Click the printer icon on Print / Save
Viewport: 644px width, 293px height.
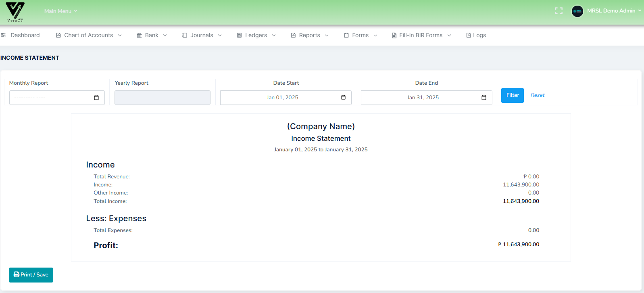[x=17, y=274]
